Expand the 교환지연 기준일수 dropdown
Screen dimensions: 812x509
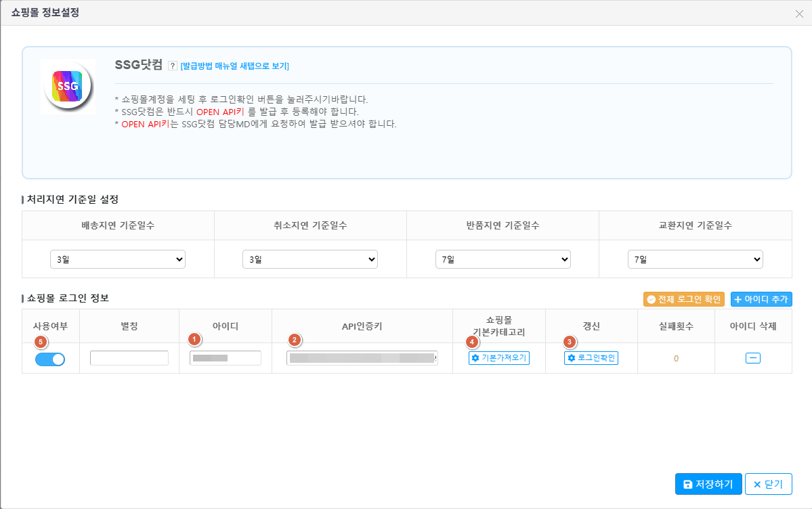coord(696,259)
